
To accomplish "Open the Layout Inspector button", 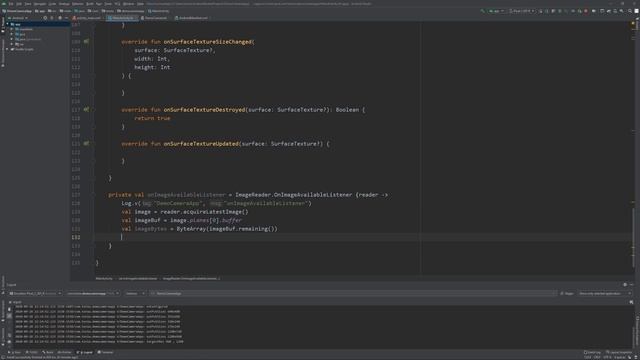I will (x=619, y=352).
